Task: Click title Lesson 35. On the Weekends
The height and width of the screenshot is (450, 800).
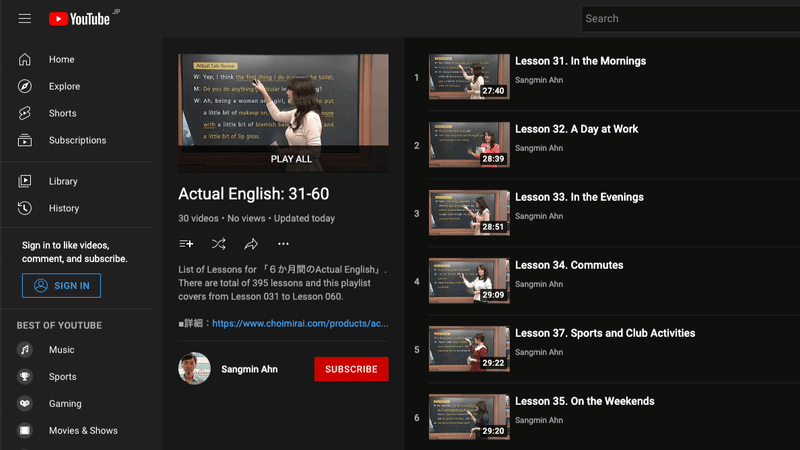Action: pos(585,401)
